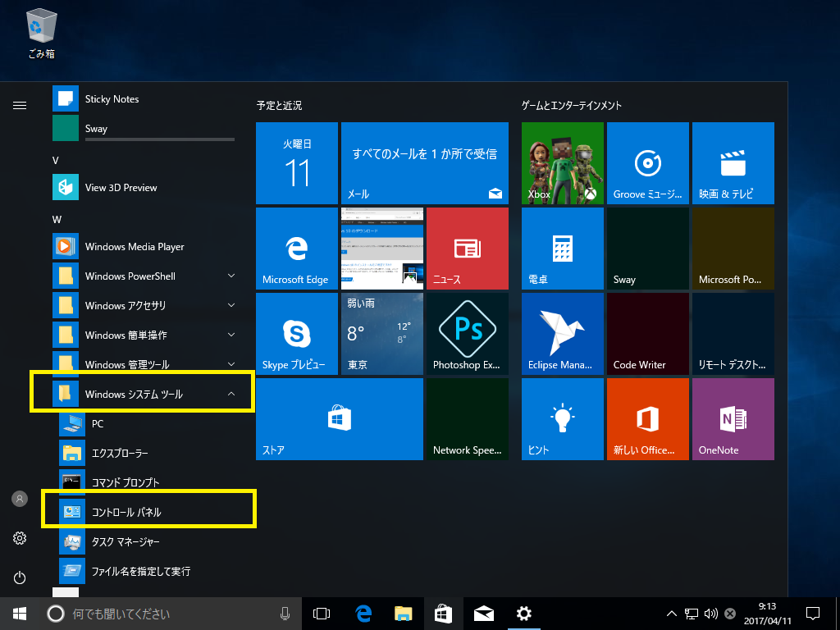Screen dimensions: 840x630
Task: Open Edge from the taskbar
Action: (x=363, y=614)
